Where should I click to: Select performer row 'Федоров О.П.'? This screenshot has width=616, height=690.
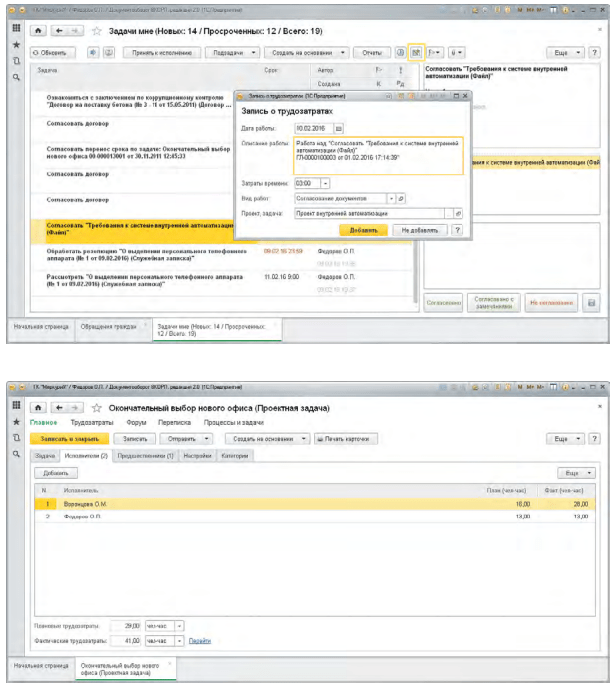[315, 517]
